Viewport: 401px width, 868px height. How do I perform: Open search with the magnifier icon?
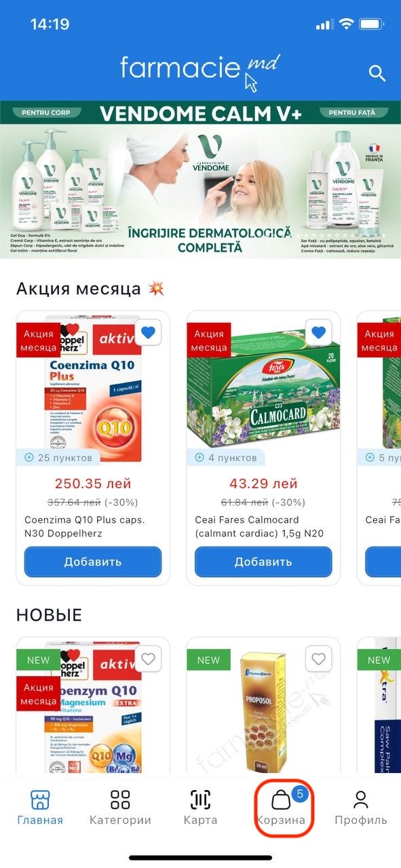pyautogui.click(x=377, y=73)
